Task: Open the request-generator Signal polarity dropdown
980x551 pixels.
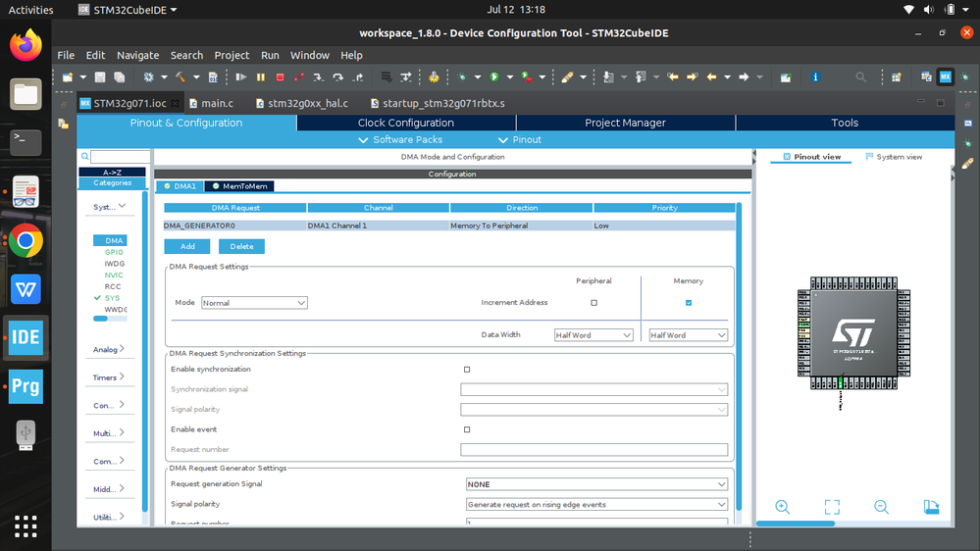Action: click(596, 504)
